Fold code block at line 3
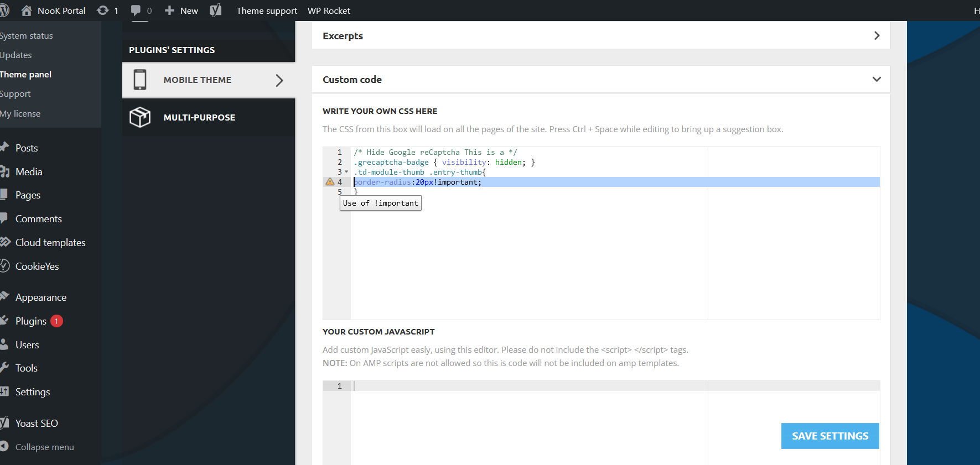The width and height of the screenshot is (980, 465). click(x=346, y=172)
